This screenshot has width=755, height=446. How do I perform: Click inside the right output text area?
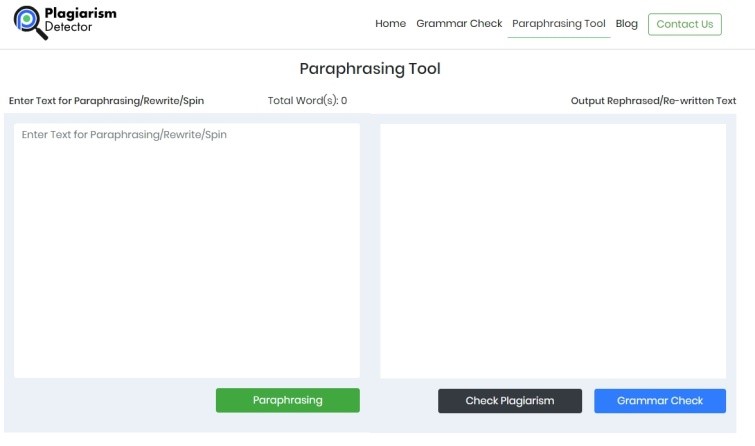click(553, 250)
